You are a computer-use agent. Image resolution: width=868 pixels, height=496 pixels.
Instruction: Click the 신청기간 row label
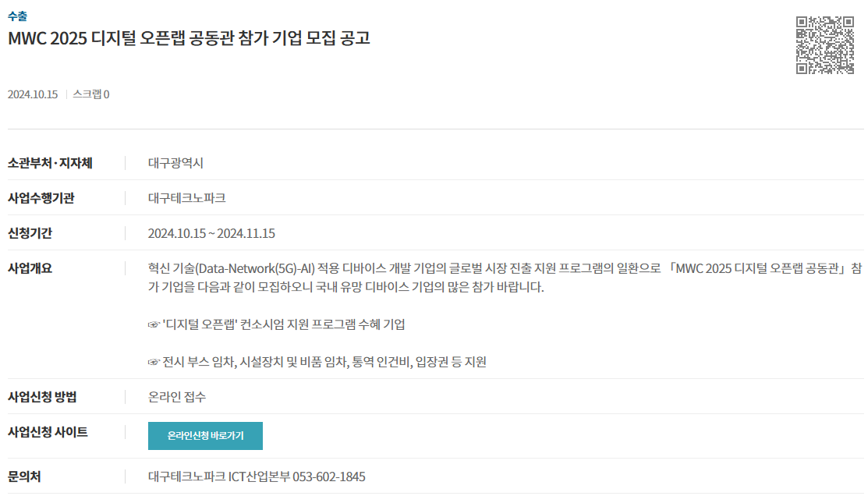[x=30, y=233]
